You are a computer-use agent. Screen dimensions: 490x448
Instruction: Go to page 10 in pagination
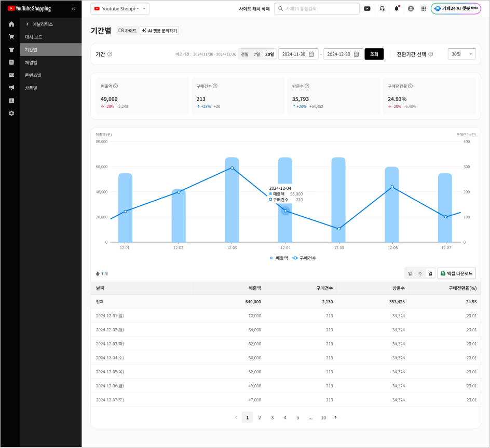click(323, 417)
